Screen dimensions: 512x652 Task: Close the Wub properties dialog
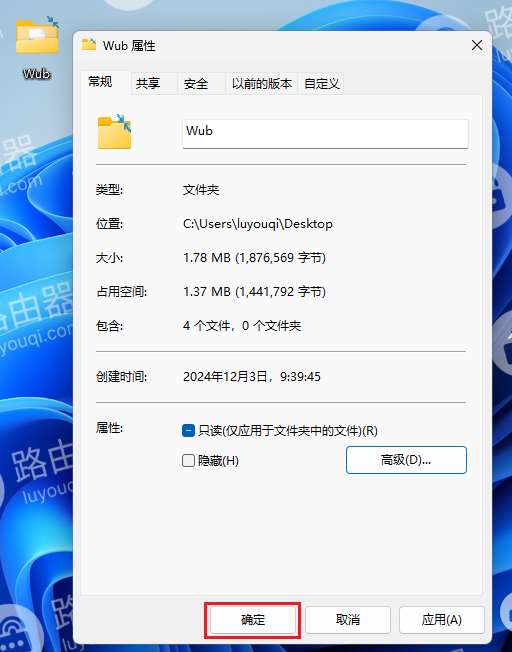coord(477,45)
